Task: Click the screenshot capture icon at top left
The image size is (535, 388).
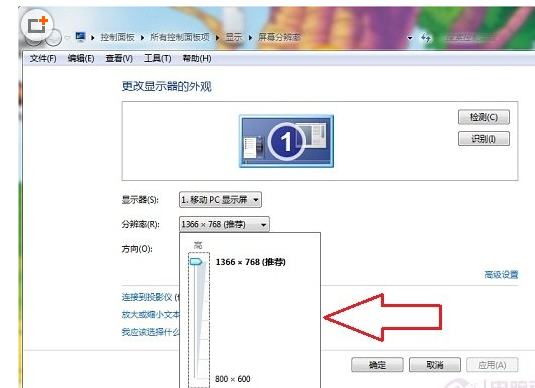Action: pos(37,25)
